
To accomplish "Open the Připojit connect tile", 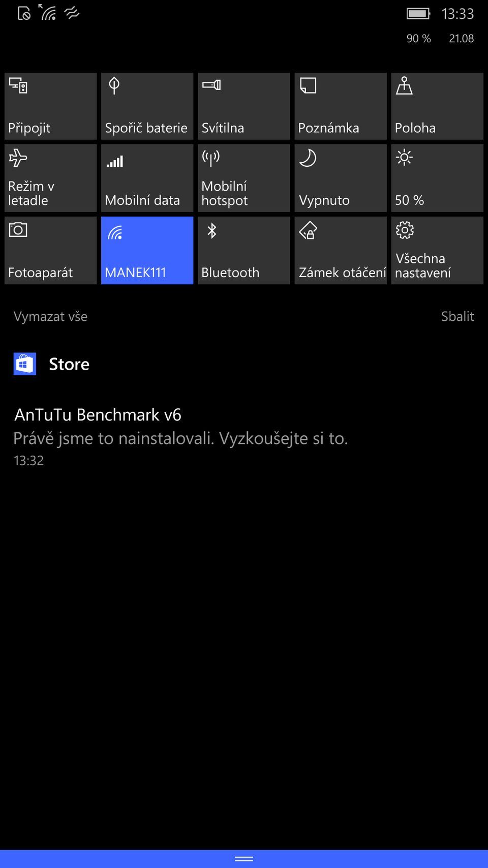I will (x=50, y=106).
